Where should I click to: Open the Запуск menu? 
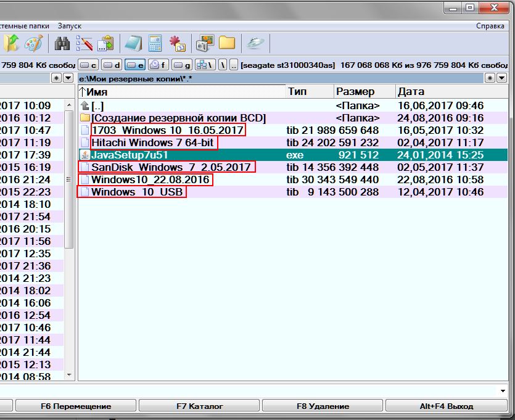(x=70, y=26)
